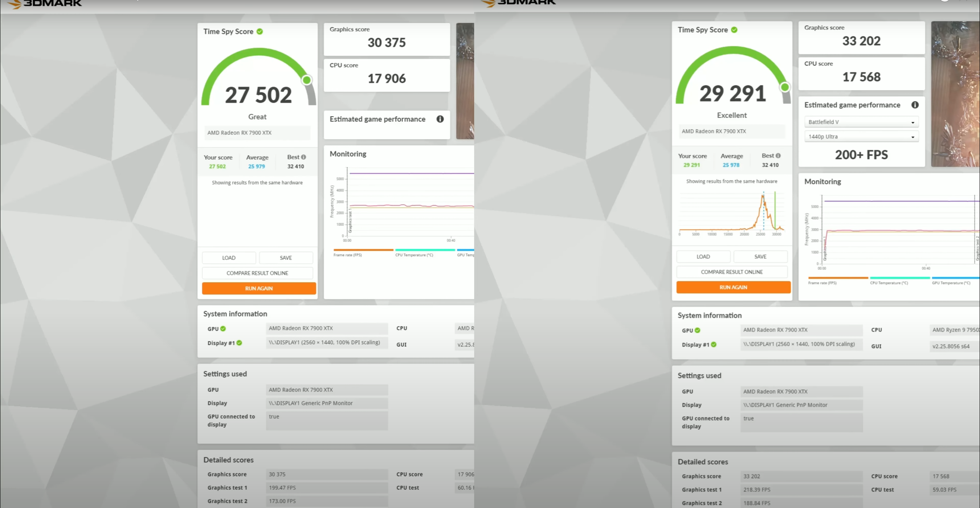980x508 pixels.
Task: Click green validation check beside right Time Spy Score
Action: point(734,30)
